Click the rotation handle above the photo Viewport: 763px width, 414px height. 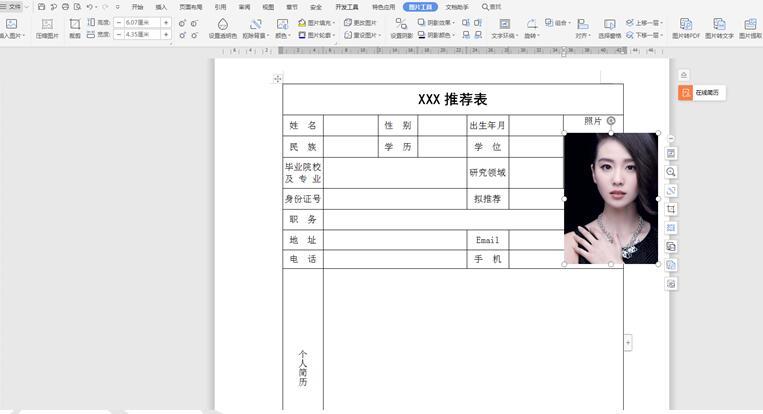[x=611, y=121]
